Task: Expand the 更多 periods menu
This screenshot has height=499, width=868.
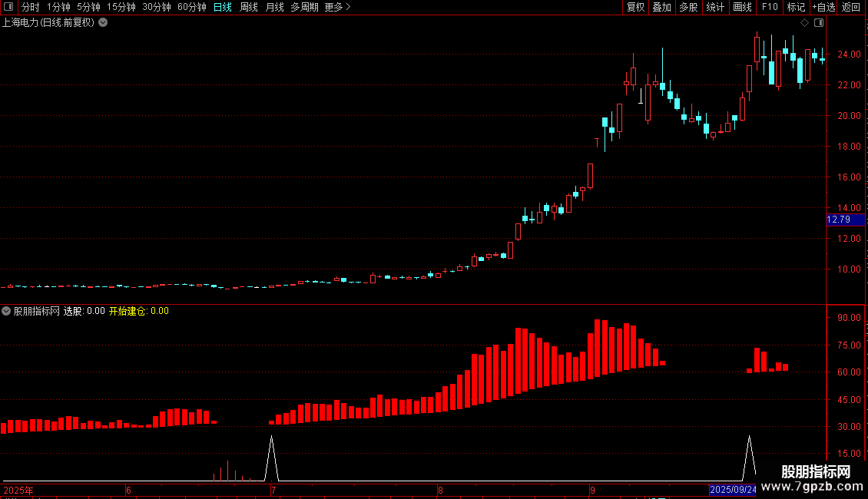Action: [337, 7]
